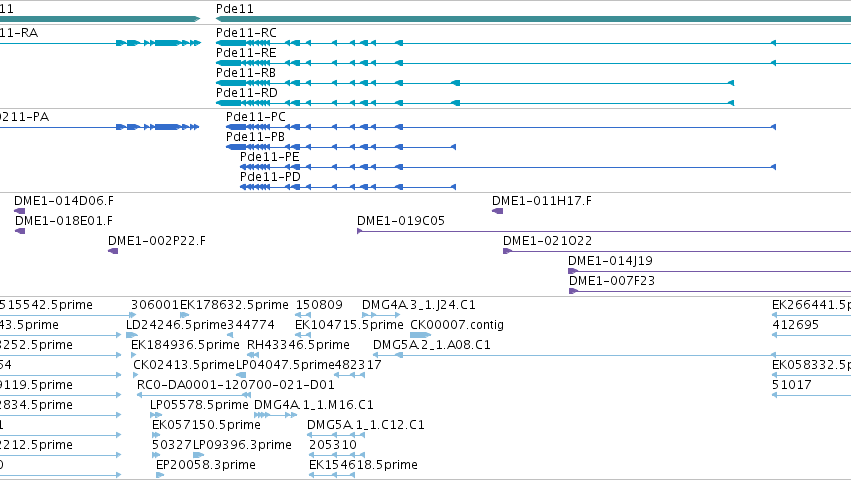Select the EP20058.3prime EST label

[206, 466]
